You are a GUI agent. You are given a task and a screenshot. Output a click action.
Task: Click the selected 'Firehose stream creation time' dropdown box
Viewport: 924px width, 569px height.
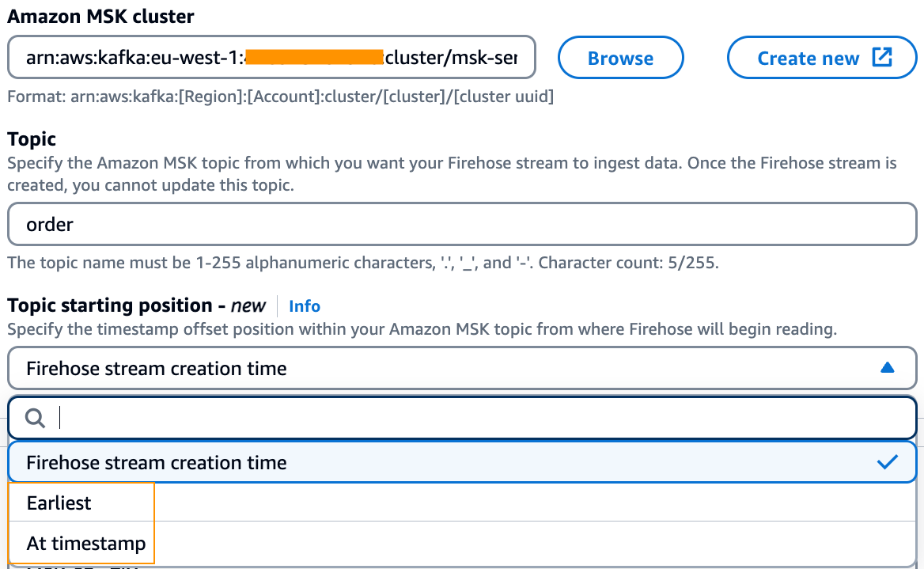[462, 368]
